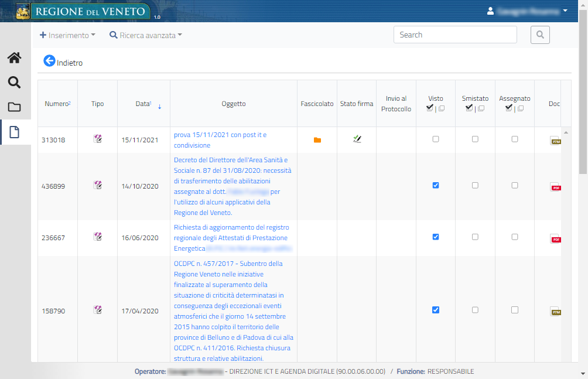Open the P7M document icon for row 158790
588x379 pixels.
555,312
